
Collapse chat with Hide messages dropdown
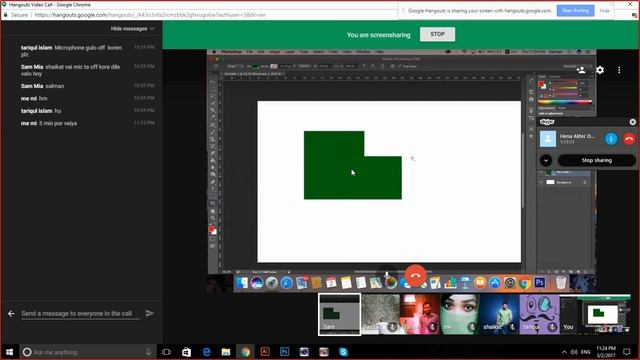pyautogui.click(x=132, y=29)
